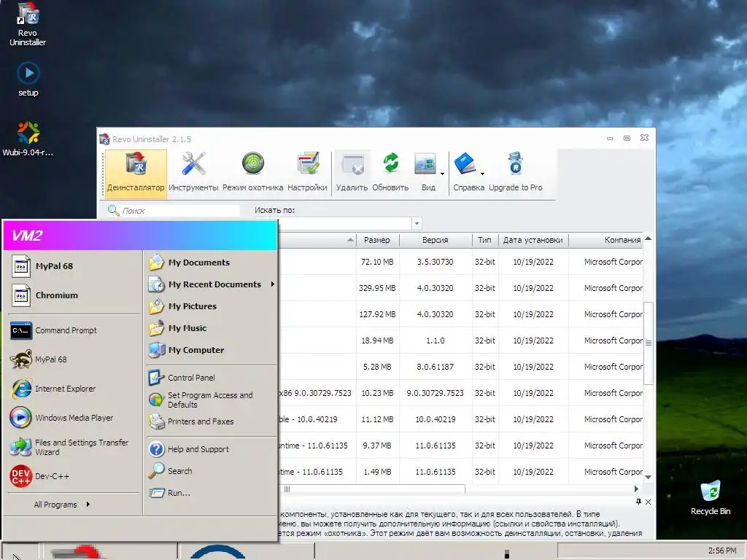Open My Documents folder
This screenshot has width=747, height=560.
coord(211,262)
